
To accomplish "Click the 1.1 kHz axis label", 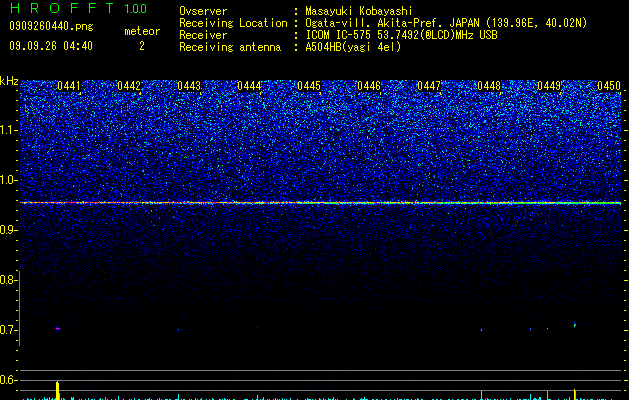I will tap(8, 130).
